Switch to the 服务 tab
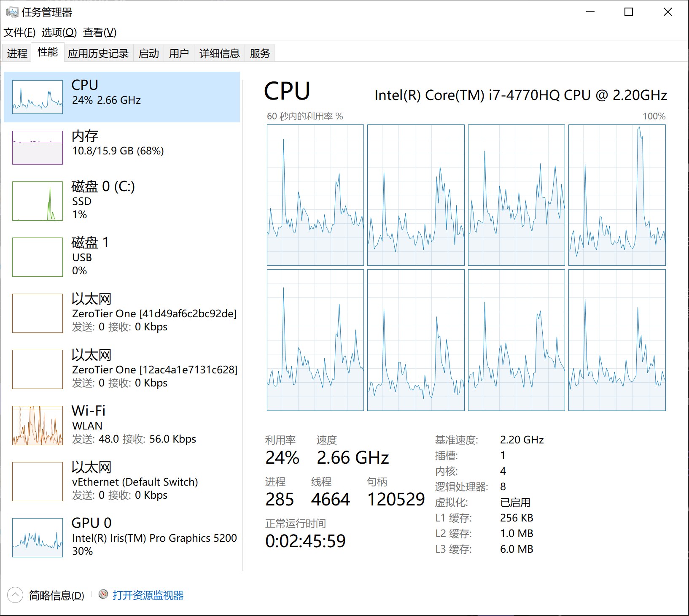 (x=260, y=54)
